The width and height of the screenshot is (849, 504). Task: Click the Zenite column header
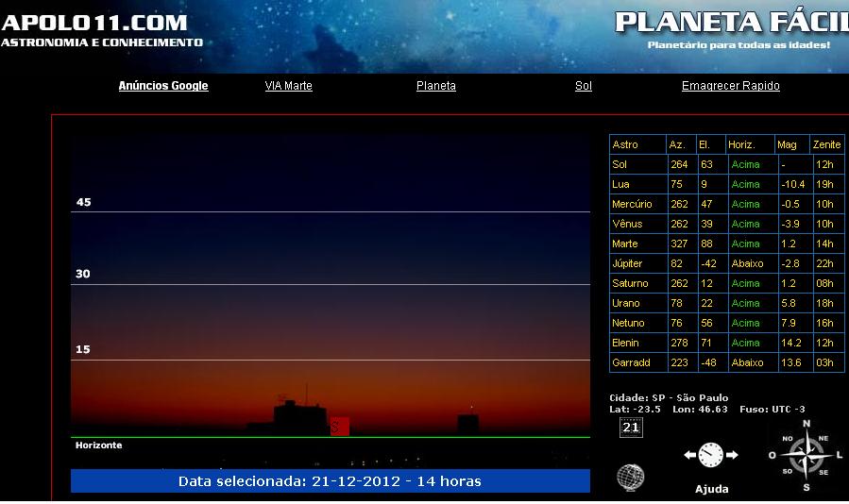[826, 144]
